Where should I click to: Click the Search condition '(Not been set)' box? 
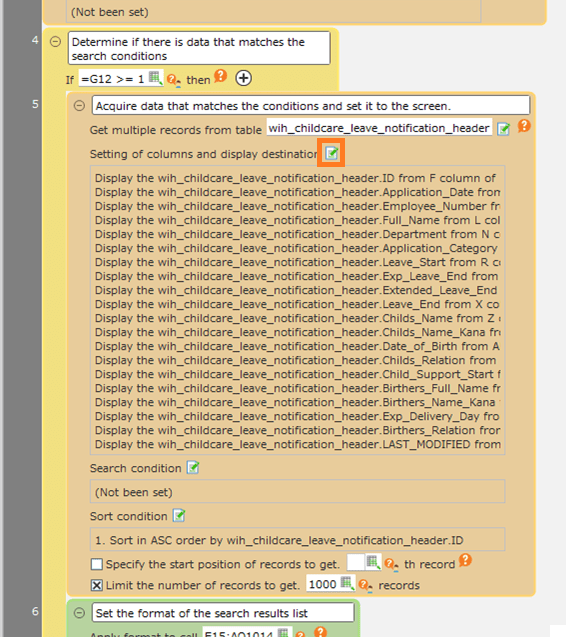click(297, 492)
